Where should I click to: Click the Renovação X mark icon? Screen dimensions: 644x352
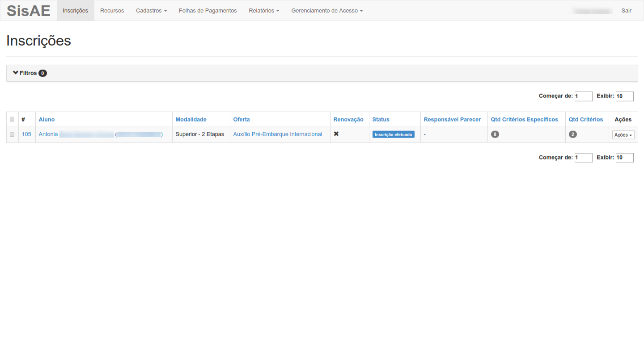pyautogui.click(x=336, y=134)
